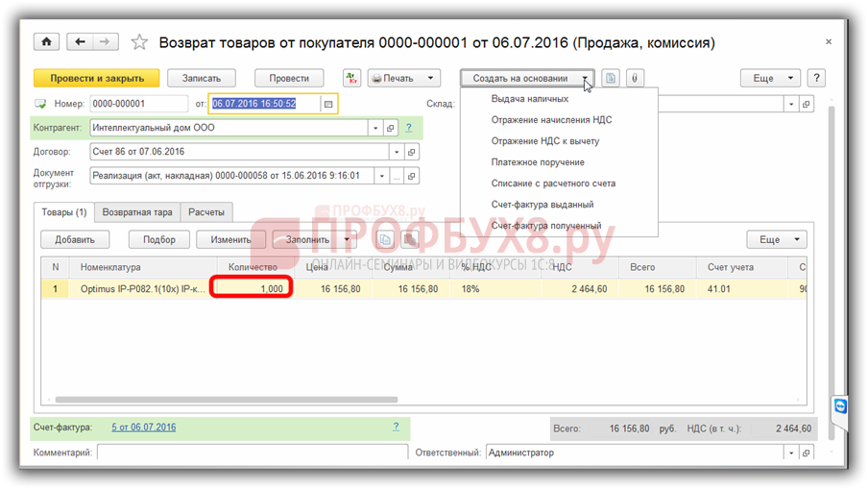This screenshot has width=868, height=489.
Task: Expand the Договор dropdown arrow
Action: click(396, 152)
